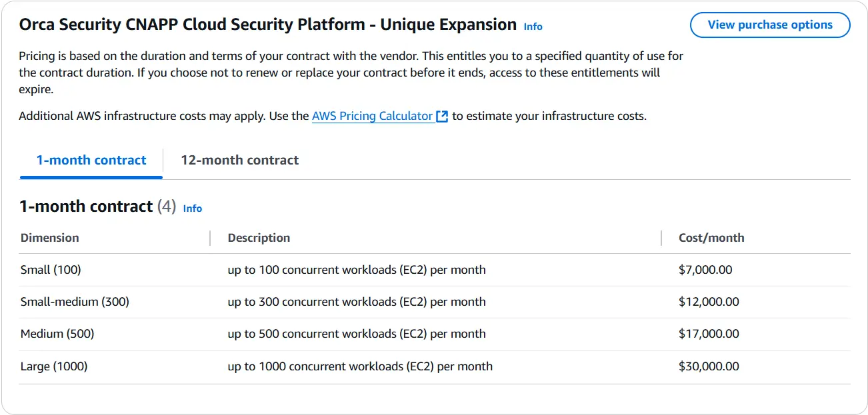Image resolution: width=868 pixels, height=415 pixels.
Task: Click the View purchase options button
Action: [770, 25]
